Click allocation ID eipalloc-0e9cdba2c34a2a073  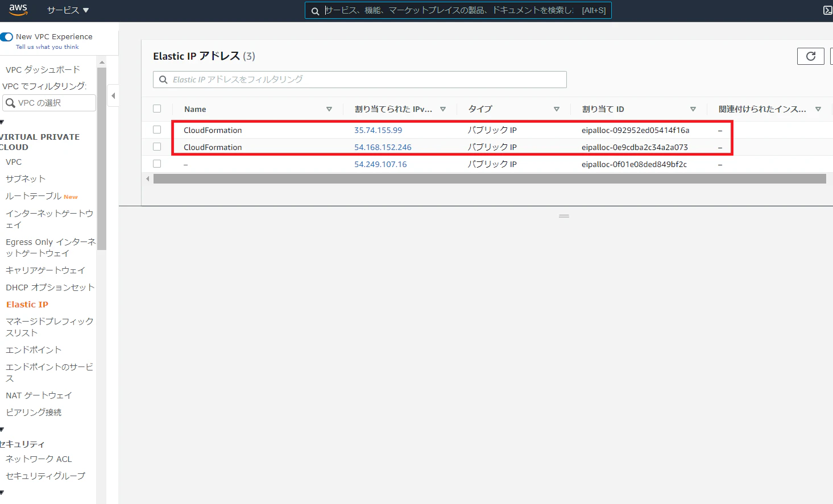635,147
